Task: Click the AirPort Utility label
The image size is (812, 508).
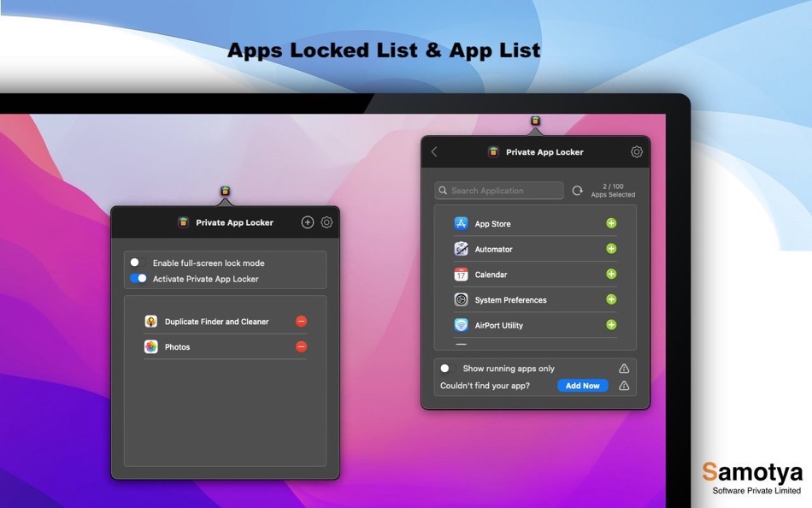Action: (x=498, y=326)
